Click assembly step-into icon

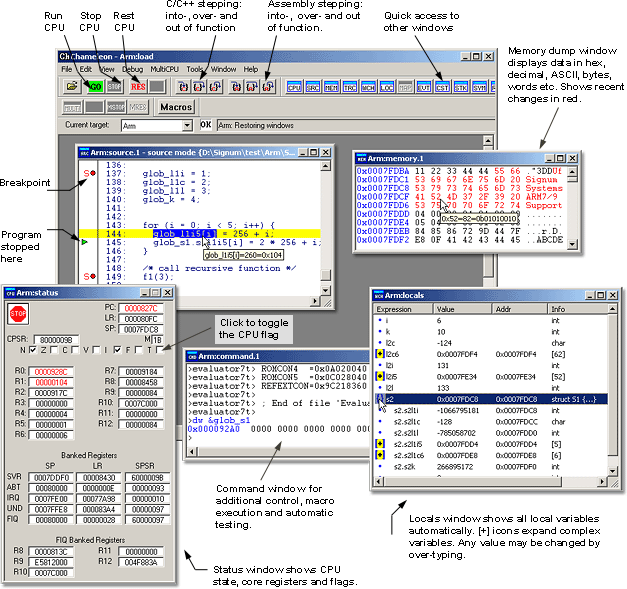pos(236,86)
